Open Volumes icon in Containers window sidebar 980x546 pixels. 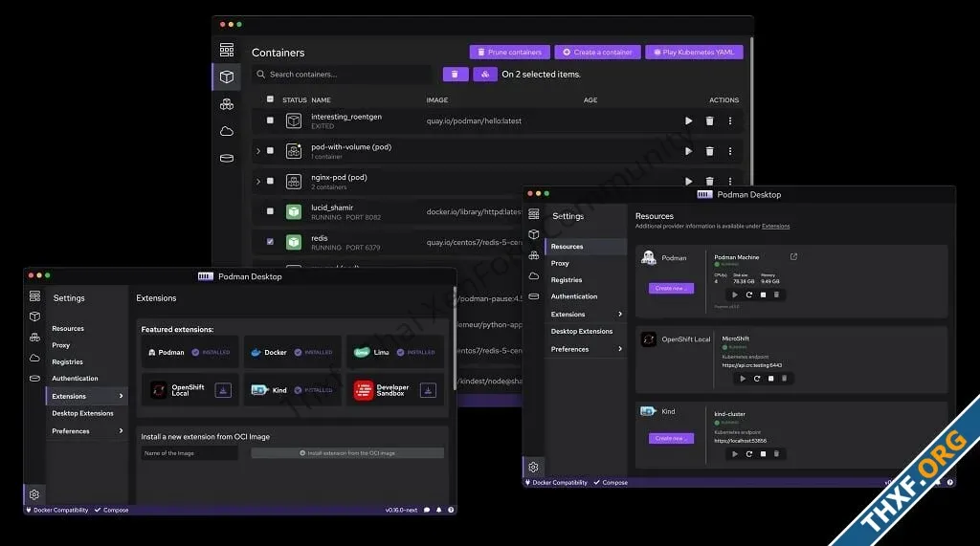(x=226, y=158)
